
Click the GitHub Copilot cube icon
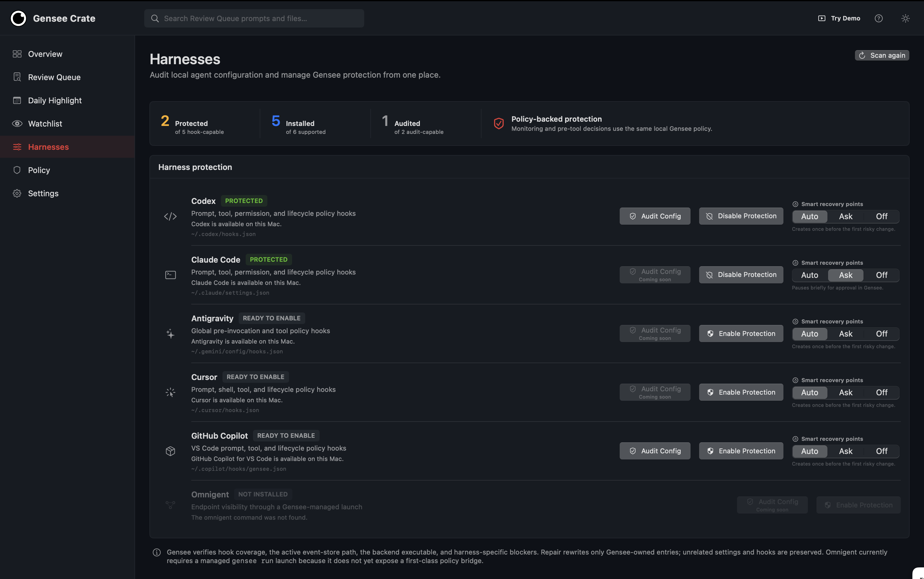170,451
